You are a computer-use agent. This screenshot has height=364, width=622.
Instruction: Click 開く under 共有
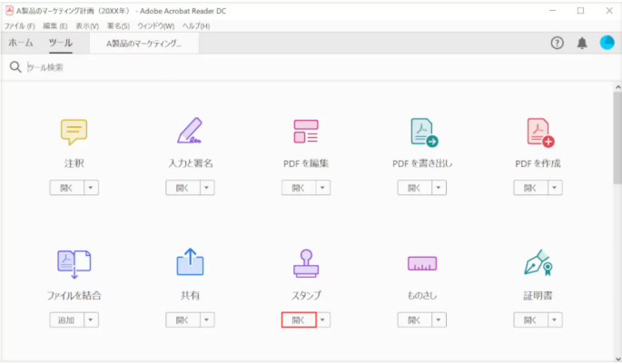183,320
